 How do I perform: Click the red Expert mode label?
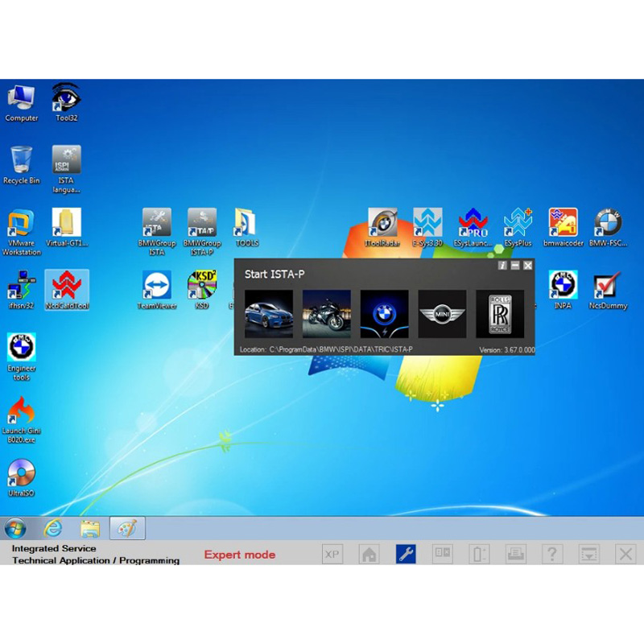pyautogui.click(x=240, y=555)
